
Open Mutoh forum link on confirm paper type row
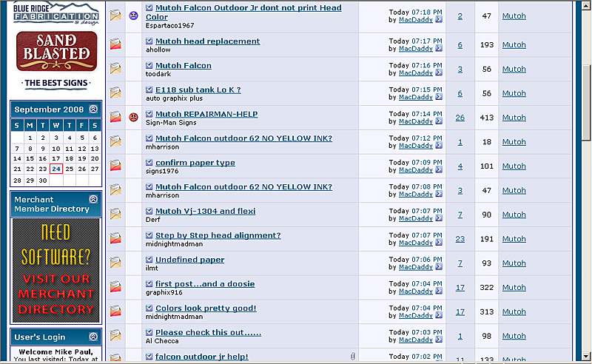point(514,166)
